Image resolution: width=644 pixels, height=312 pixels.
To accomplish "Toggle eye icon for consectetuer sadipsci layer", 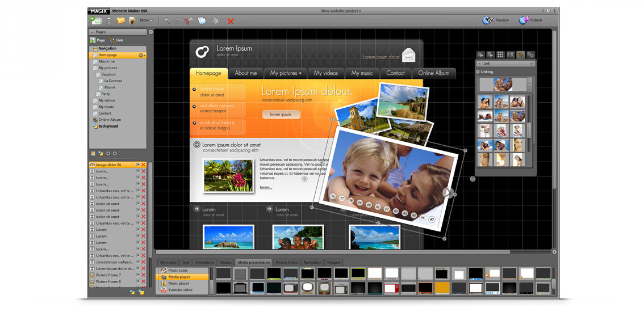I will [138, 262].
